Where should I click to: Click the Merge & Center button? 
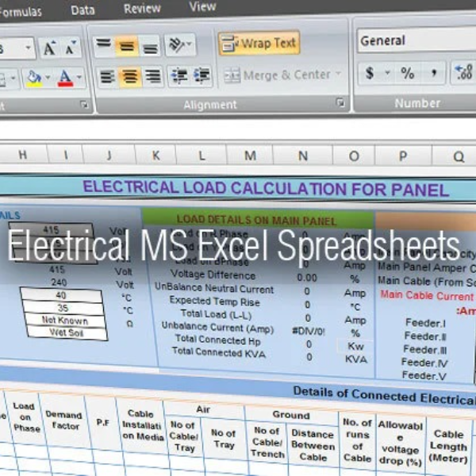coord(277,75)
